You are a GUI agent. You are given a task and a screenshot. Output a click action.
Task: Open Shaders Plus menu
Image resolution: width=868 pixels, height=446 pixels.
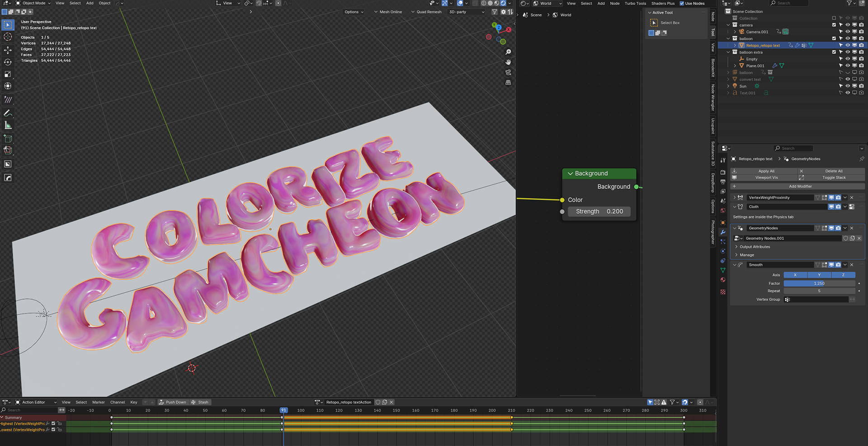click(x=663, y=3)
